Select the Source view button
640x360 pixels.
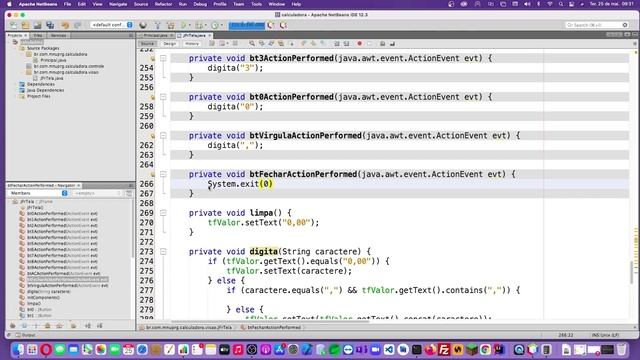pyautogui.click(x=147, y=44)
